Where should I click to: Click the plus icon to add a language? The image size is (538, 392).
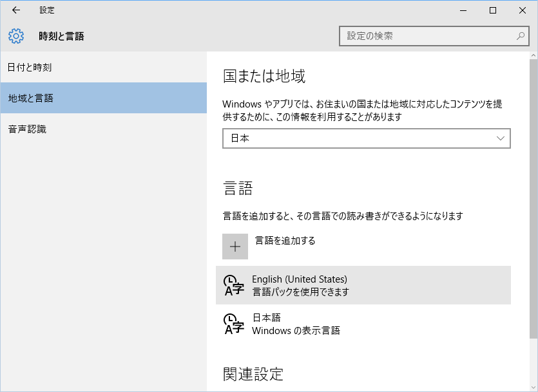point(236,246)
